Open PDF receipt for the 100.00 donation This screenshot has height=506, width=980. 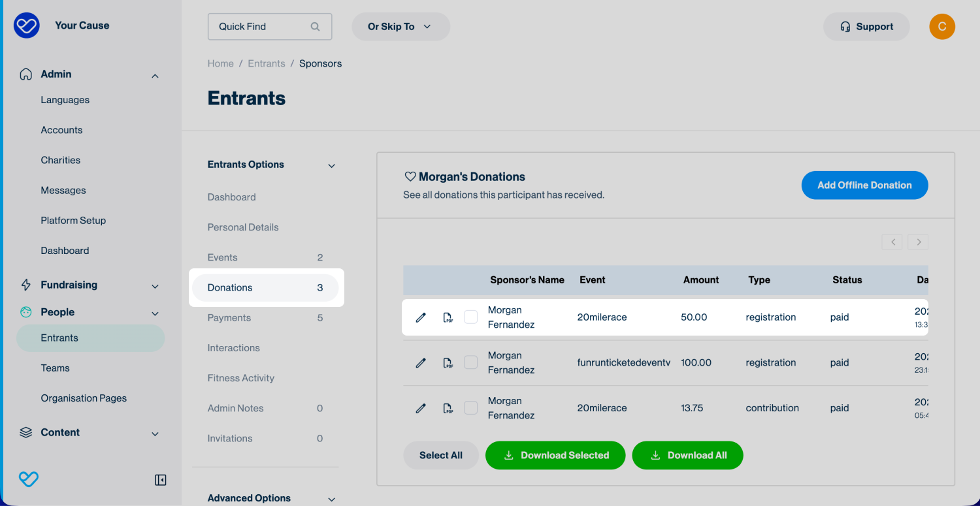click(448, 363)
